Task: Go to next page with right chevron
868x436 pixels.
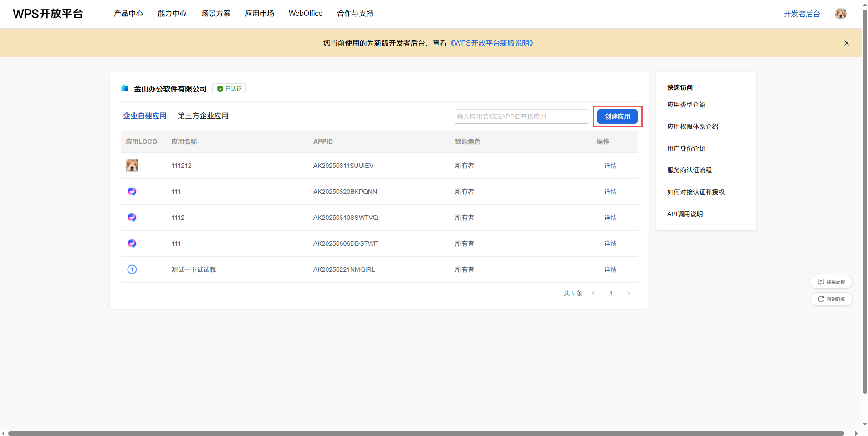Action: point(628,294)
